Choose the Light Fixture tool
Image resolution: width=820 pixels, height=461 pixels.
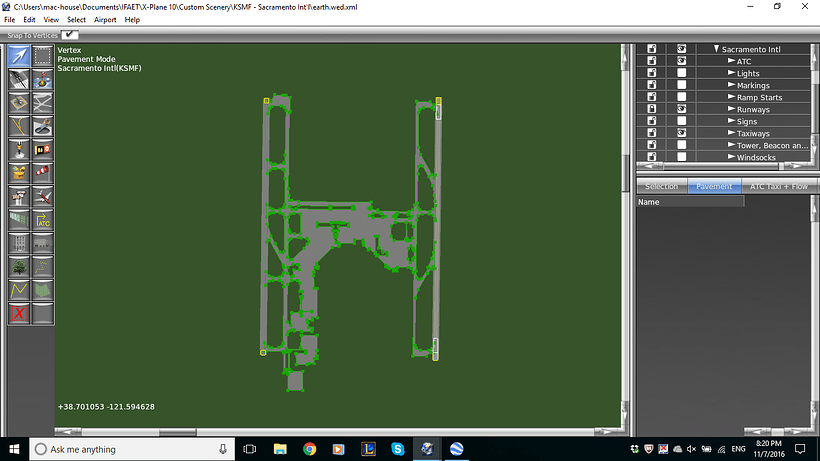pyautogui.click(x=19, y=150)
